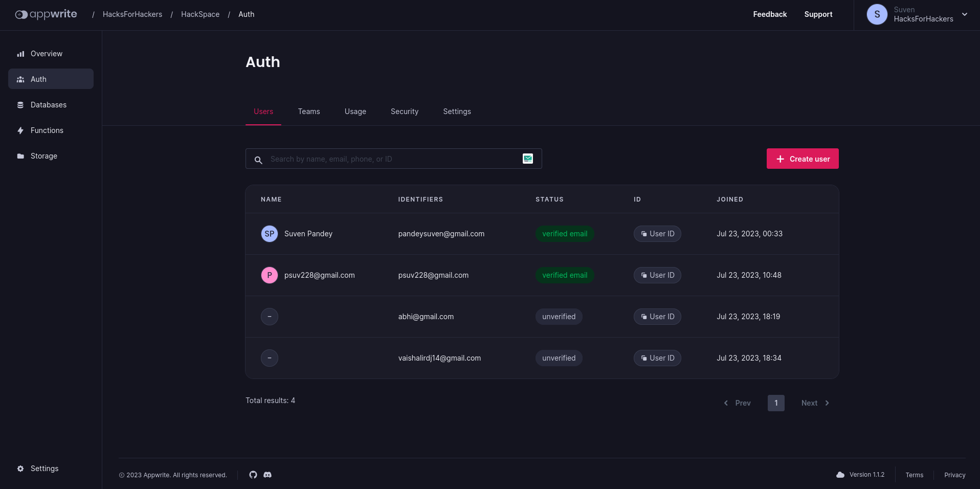This screenshot has height=489, width=980.
Task: Go to the Next page
Action: tap(815, 403)
